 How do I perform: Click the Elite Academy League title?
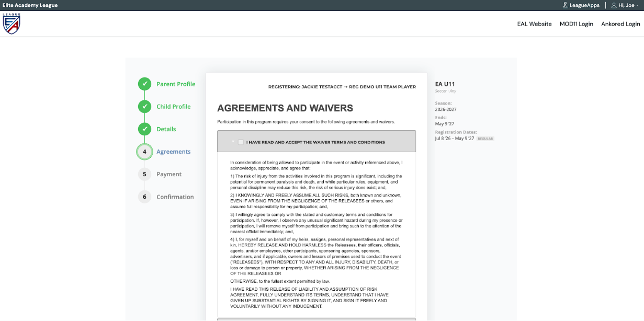[30, 5]
